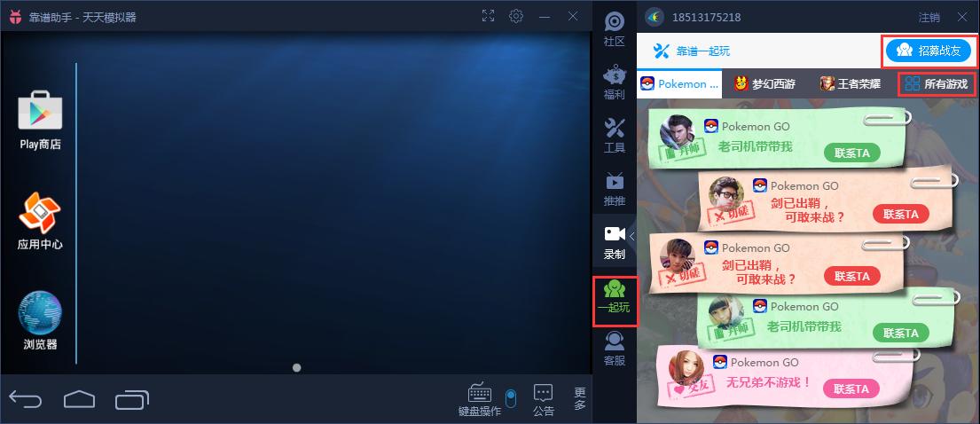This screenshot has height=424, width=980.
Task: Open 客服 customer service icon
Action: coord(614,348)
